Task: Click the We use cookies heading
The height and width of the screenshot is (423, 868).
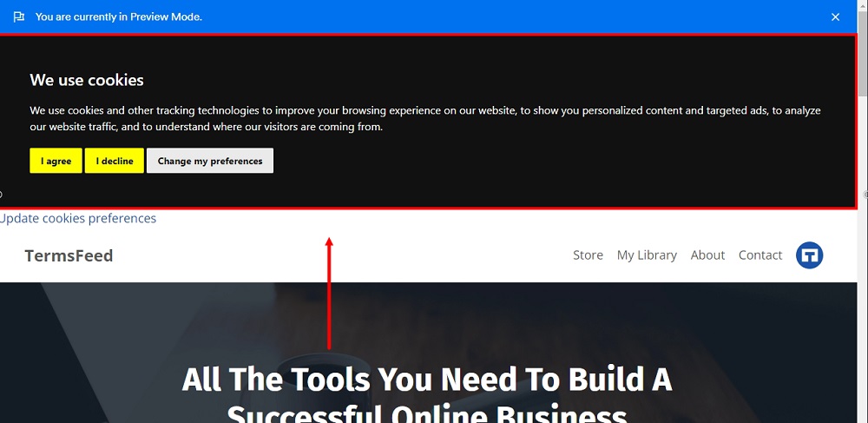Action: [x=87, y=80]
